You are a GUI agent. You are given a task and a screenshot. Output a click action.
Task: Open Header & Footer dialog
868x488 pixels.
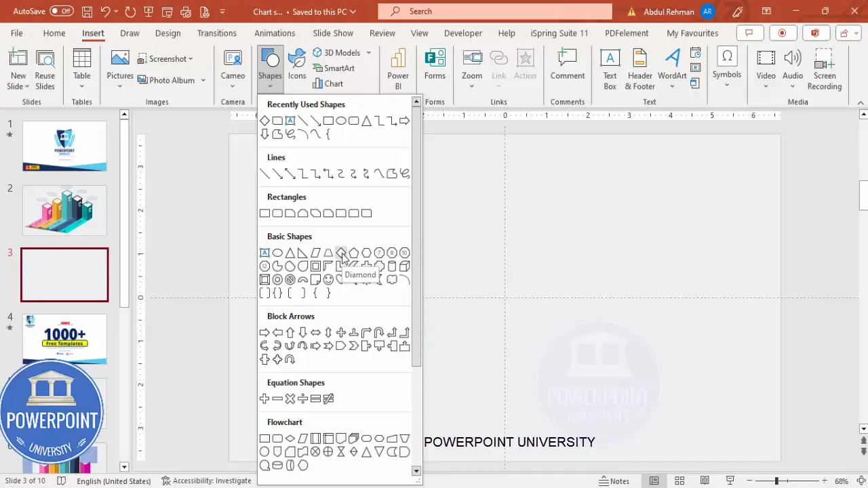[x=639, y=70]
